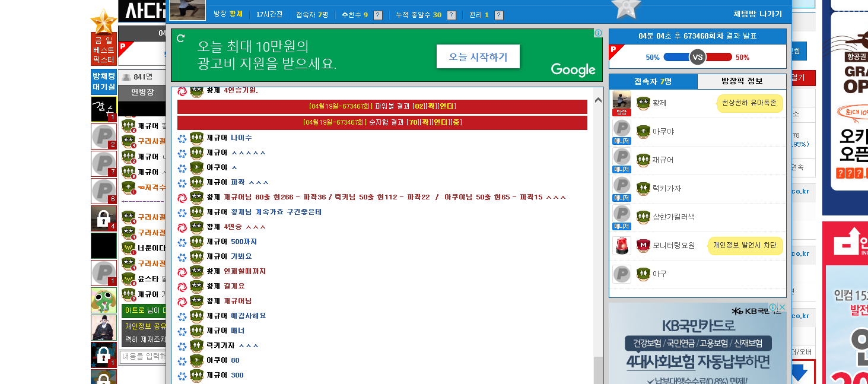
Task: Click the large star icon in header
Action: click(626, 8)
